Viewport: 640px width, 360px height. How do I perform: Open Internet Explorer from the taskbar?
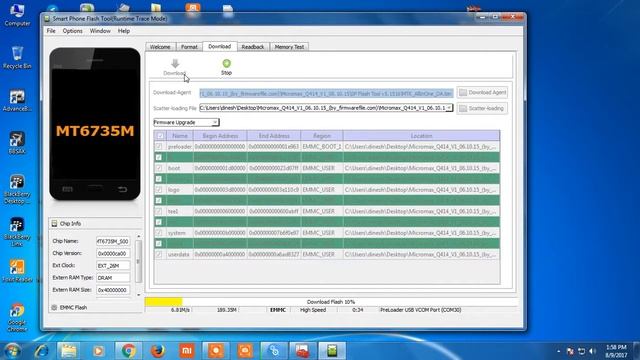click(41, 351)
